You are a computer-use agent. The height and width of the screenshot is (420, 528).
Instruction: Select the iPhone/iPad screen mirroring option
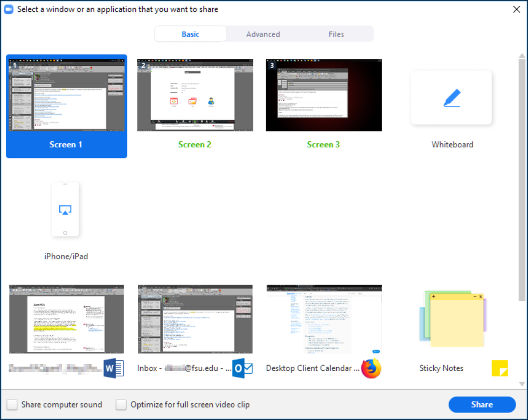tap(66, 209)
